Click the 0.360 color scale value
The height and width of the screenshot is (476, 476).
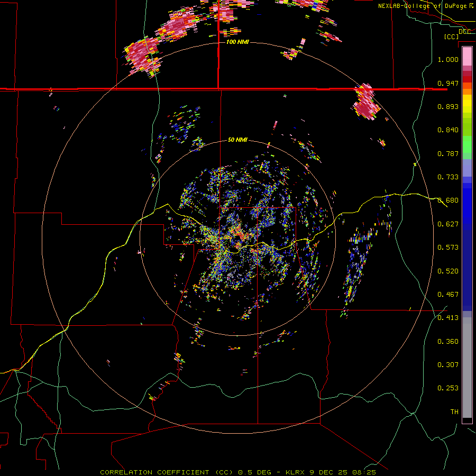point(448,342)
